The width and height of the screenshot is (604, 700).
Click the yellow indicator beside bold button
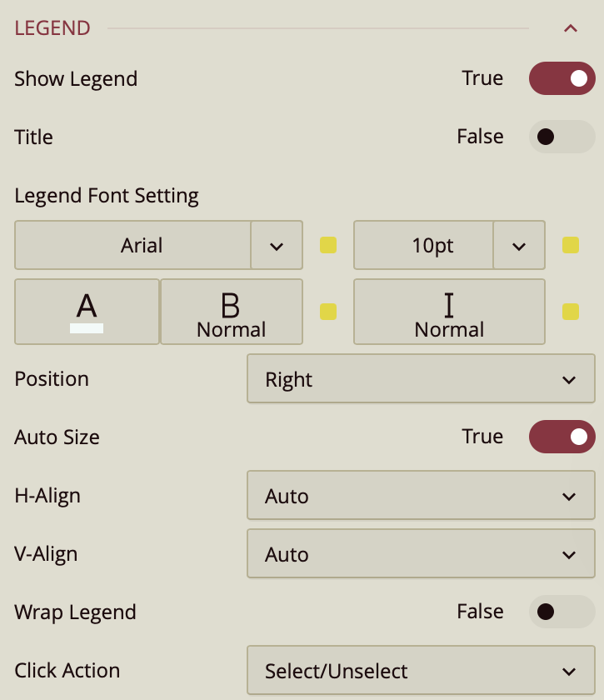(x=328, y=312)
